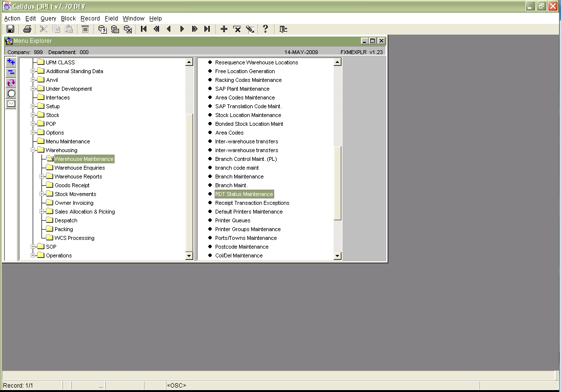Click the tree panel scroll up arrow

pos(189,62)
